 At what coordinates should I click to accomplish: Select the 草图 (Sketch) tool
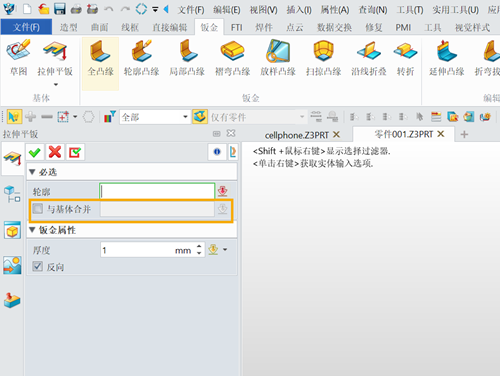[x=18, y=58]
